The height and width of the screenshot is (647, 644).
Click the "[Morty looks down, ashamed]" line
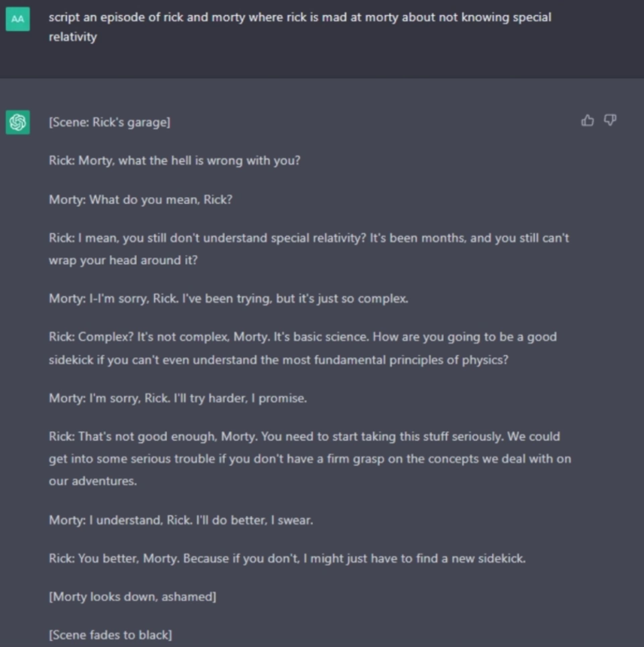coord(132,597)
